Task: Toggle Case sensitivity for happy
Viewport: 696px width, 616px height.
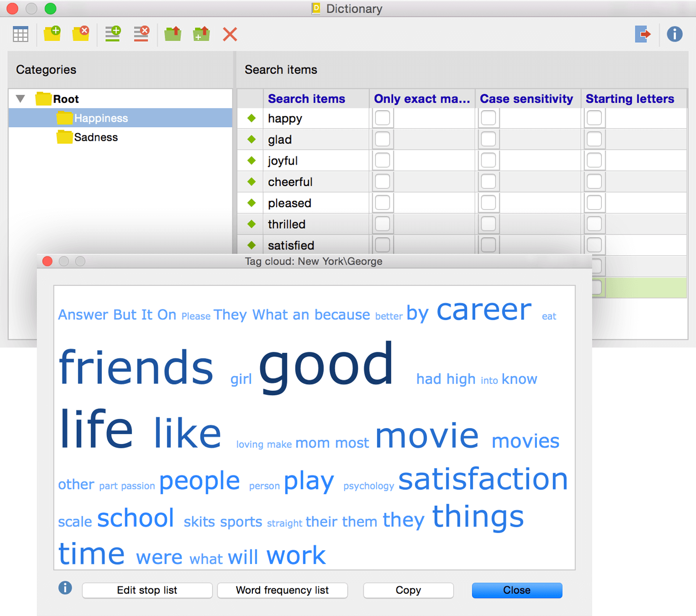Action: click(x=488, y=118)
